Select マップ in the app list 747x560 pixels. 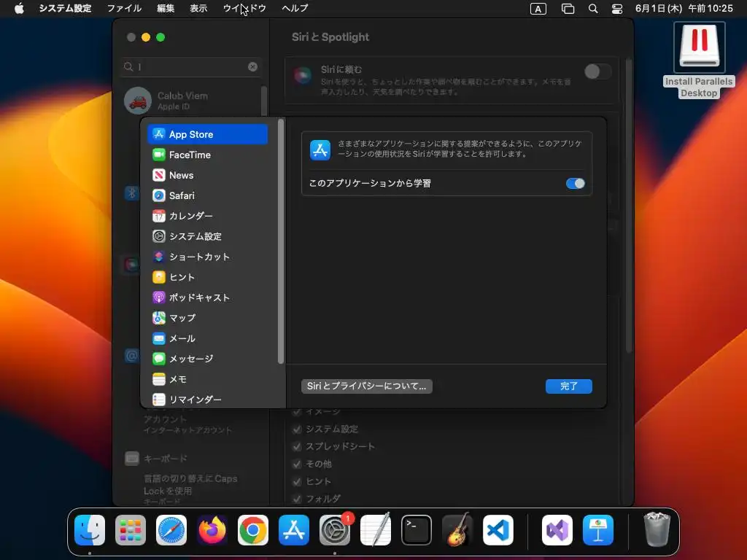[x=208, y=318]
